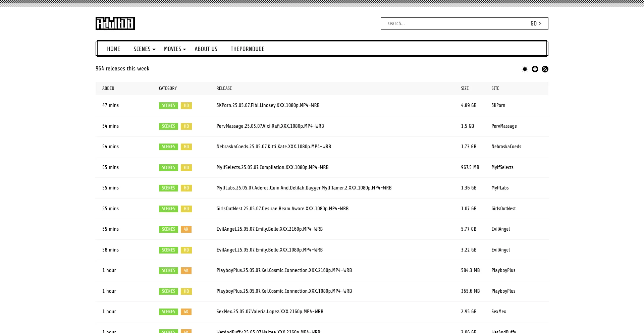The image size is (644, 333).
Task: Open the 5KPorn Fibi.Lindsey release link
Action: 268,105
